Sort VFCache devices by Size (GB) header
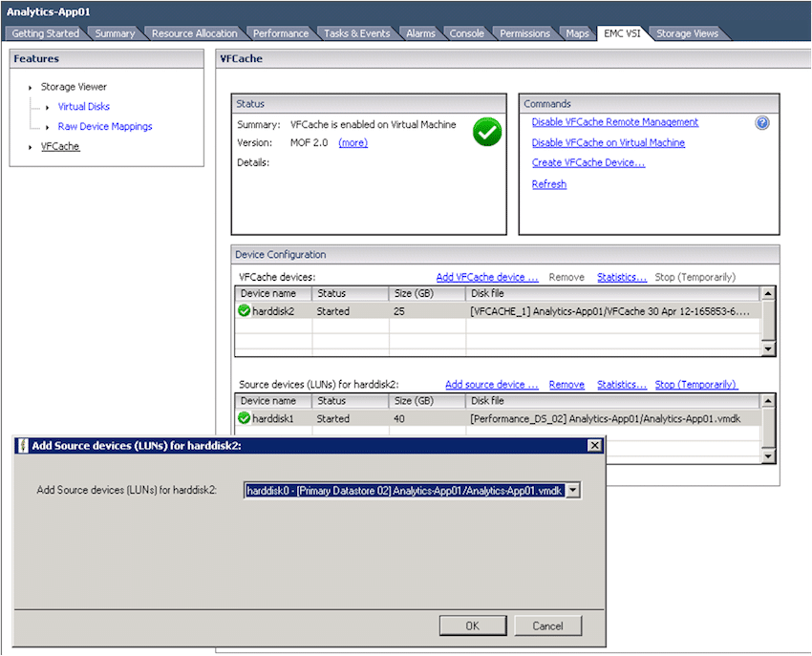812x656 pixels. point(427,293)
